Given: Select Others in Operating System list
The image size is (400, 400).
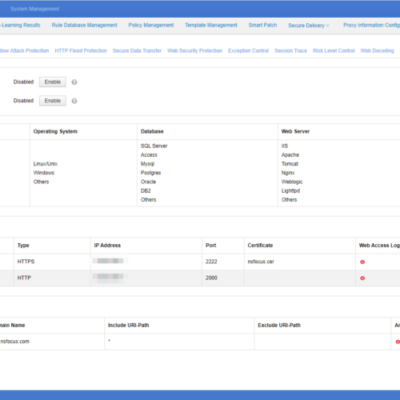Looking at the screenshot, I should click(41, 182).
